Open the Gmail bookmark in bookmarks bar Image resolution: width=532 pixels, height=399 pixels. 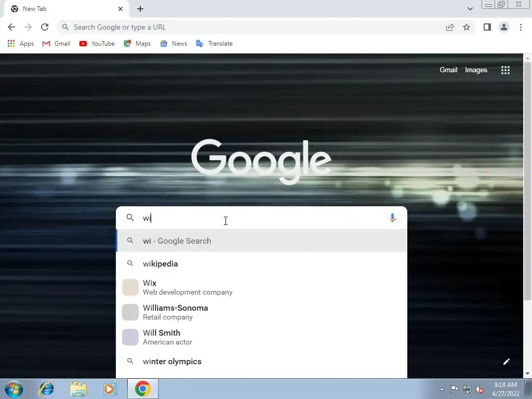click(x=56, y=44)
